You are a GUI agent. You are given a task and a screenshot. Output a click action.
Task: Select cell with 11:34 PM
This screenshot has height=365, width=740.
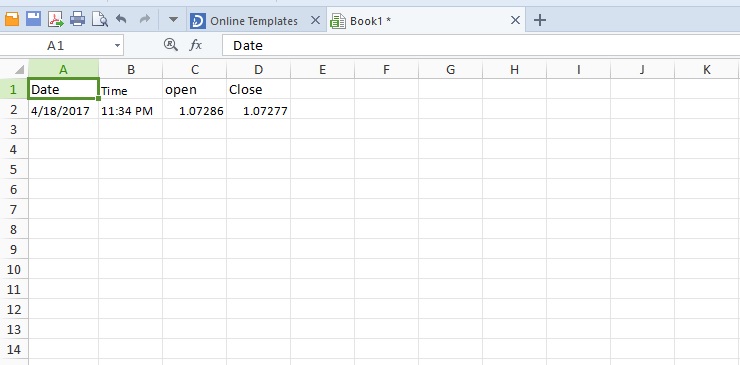click(131, 109)
